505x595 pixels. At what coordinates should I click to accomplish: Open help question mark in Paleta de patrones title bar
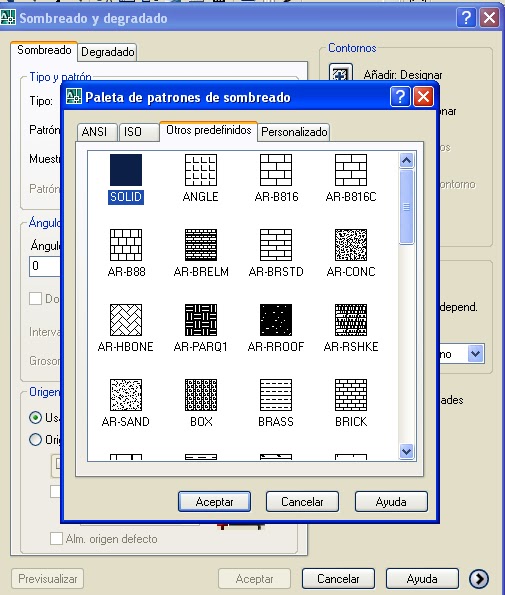click(400, 97)
